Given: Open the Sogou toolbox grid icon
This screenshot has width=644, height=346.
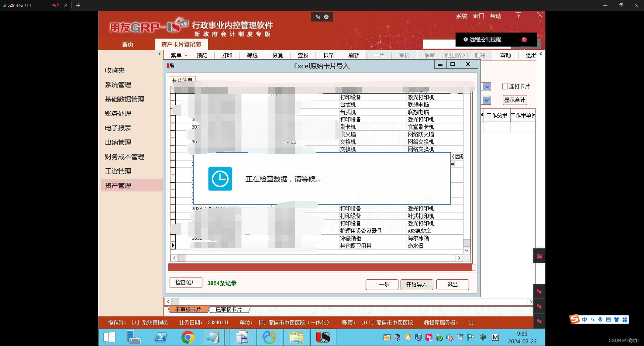Looking at the screenshot, I should click(x=625, y=320).
